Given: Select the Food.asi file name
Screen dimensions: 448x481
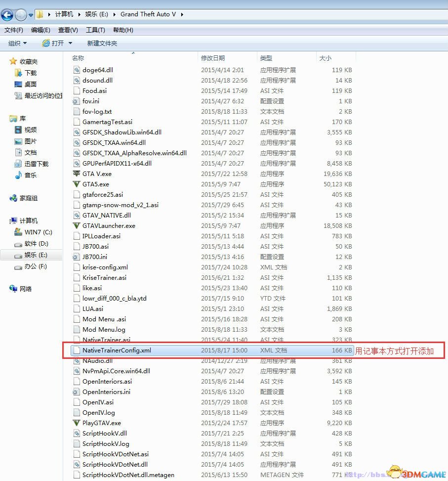Looking at the screenshot, I should click(94, 91).
